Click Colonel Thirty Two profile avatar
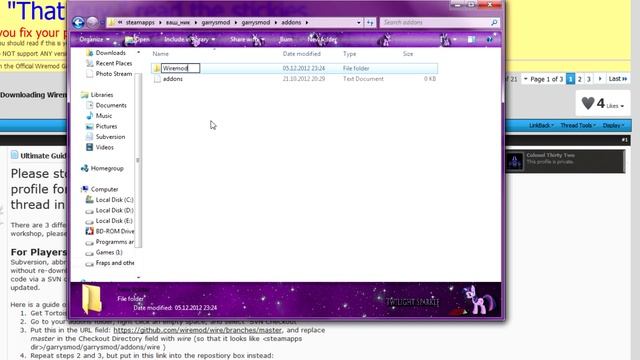The image size is (640, 360). point(515,161)
